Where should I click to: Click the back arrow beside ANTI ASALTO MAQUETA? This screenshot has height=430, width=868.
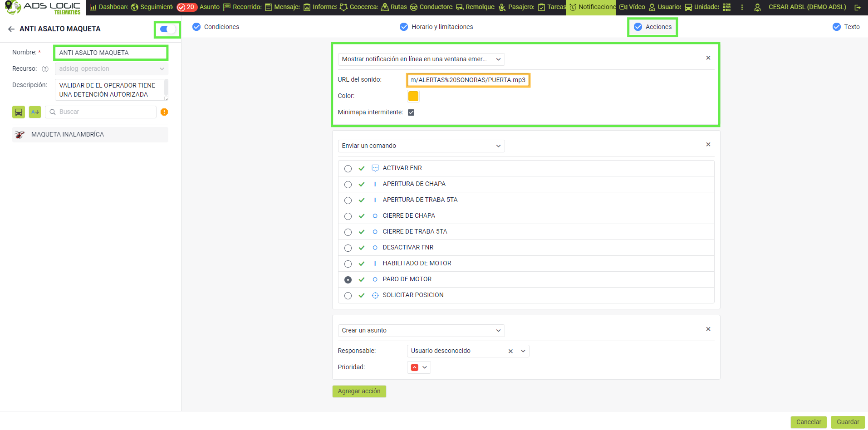pos(11,29)
